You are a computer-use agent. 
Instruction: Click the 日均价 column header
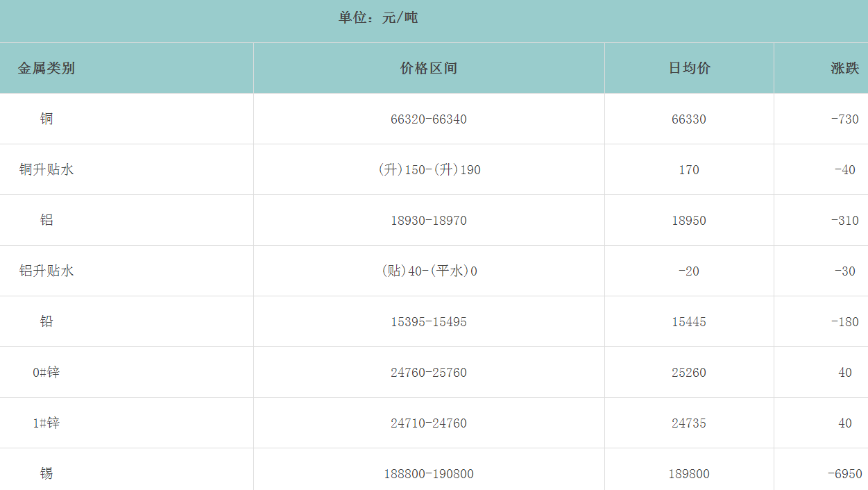pyautogui.click(x=689, y=68)
